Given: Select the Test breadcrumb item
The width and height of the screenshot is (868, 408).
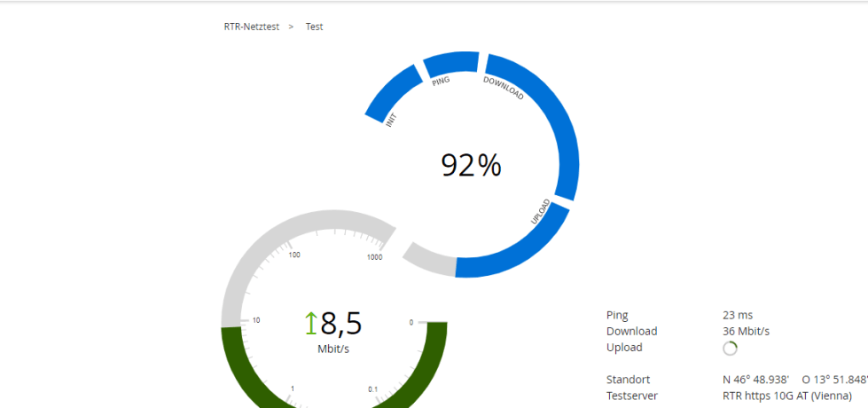Looking at the screenshot, I should coord(314,27).
